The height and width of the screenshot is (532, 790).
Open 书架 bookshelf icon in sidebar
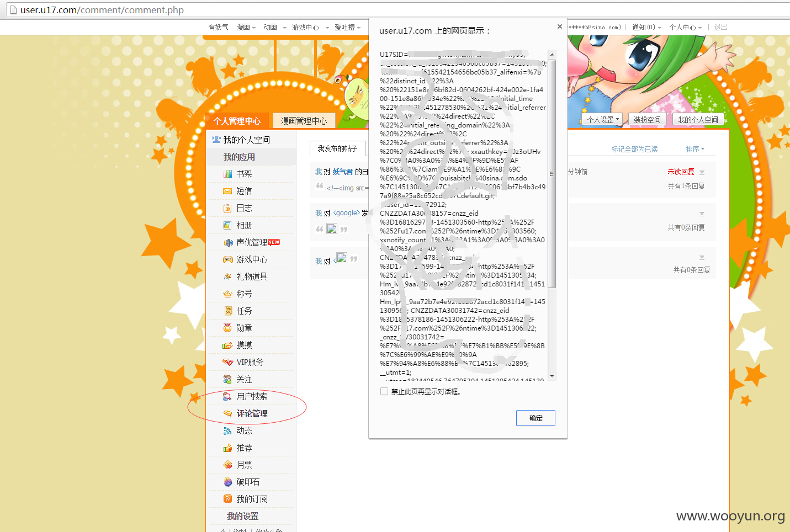click(x=227, y=174)
